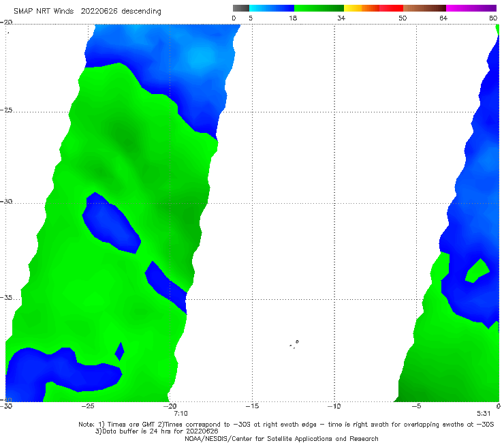Image resolution: width=504 pixels, height=443 pixels.
Task: Click the latitude axis label '-25'
Action: click(6, 110)
